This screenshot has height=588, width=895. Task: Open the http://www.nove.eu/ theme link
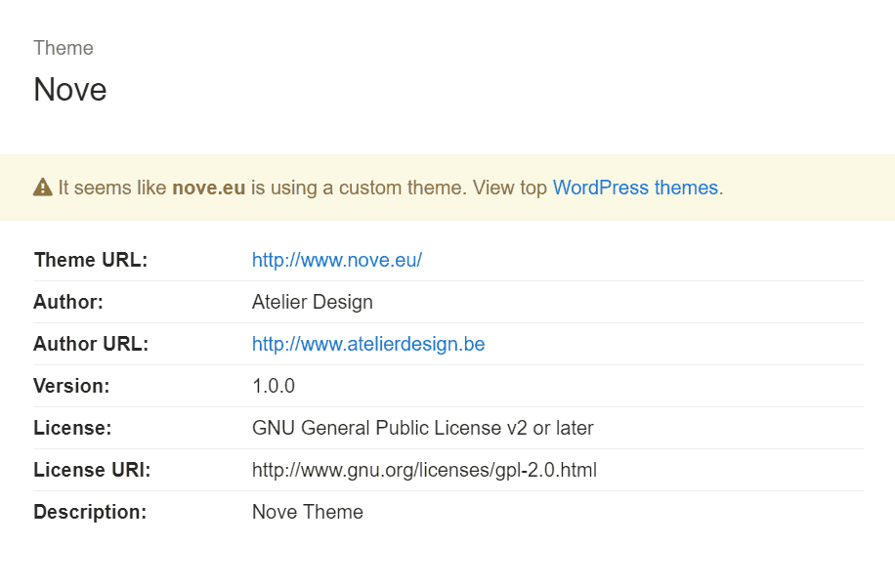pyautogui.click(x=336, y=260)
